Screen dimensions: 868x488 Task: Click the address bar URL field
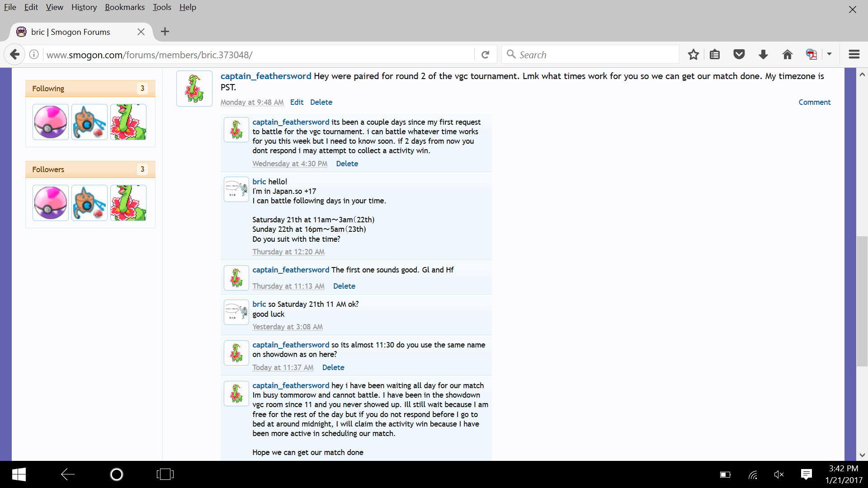258,55
